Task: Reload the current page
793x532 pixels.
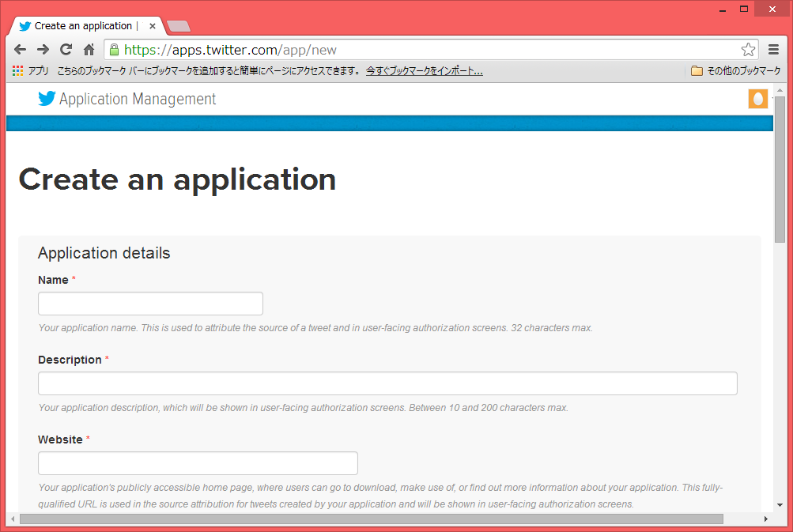Action: (x=66, y=49)
